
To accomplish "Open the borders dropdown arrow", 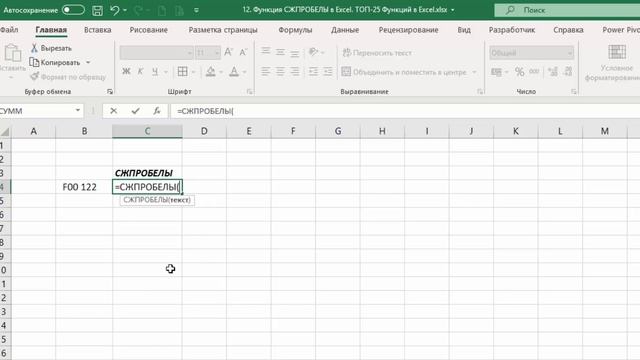I will point(193,72).
